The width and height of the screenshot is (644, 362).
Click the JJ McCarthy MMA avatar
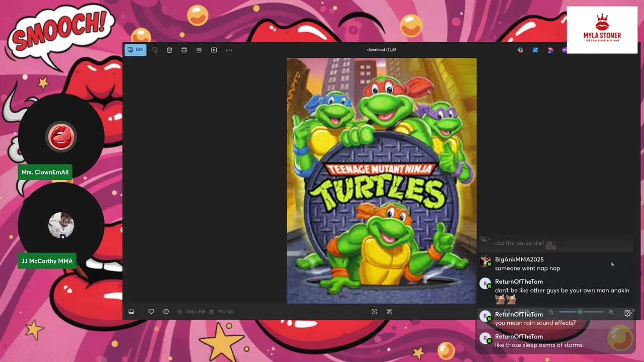(61, 225)
